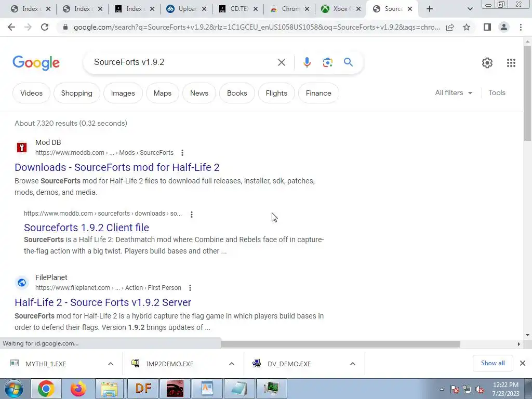Open DF application in taskbar
The width and height of the screenshot is (532, 399).
pyautogui.click(x=143, y=389)
